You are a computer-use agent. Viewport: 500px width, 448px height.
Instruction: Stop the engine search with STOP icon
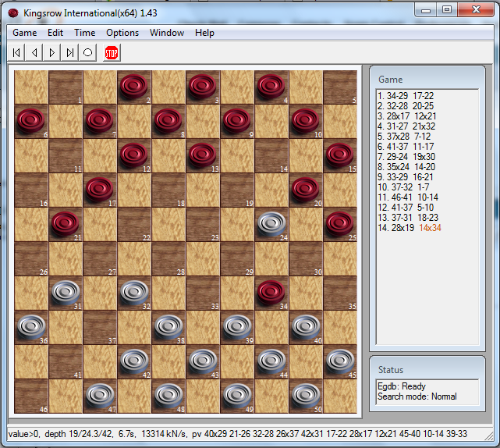tap(112, 52)
